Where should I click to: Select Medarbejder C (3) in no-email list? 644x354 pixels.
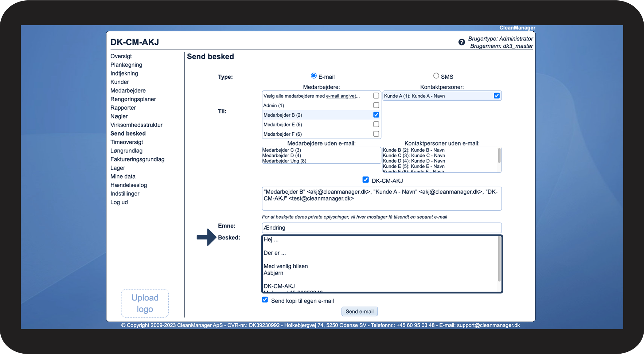(x=281, y=150)
